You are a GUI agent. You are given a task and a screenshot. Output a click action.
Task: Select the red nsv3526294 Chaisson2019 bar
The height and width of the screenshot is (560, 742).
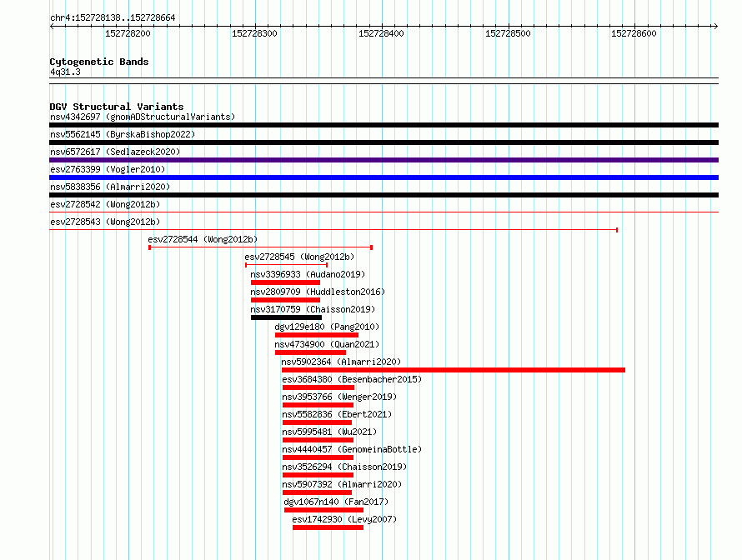[318, 475]
